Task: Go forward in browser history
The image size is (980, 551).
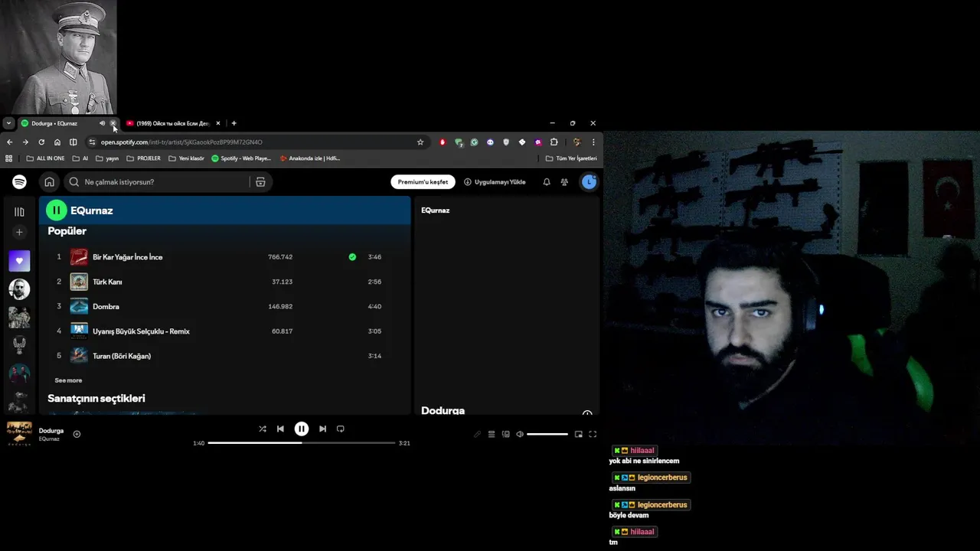Action: [x=25, y=142]
